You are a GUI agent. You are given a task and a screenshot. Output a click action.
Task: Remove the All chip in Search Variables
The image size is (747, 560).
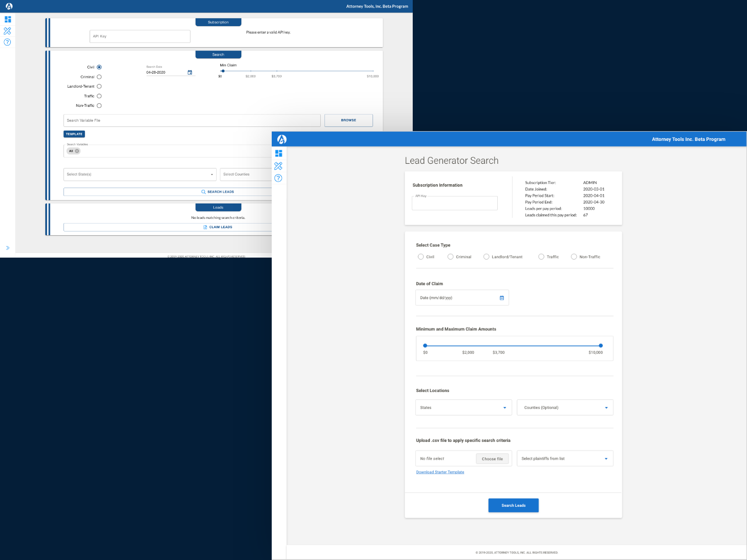[x=77, y=151]
